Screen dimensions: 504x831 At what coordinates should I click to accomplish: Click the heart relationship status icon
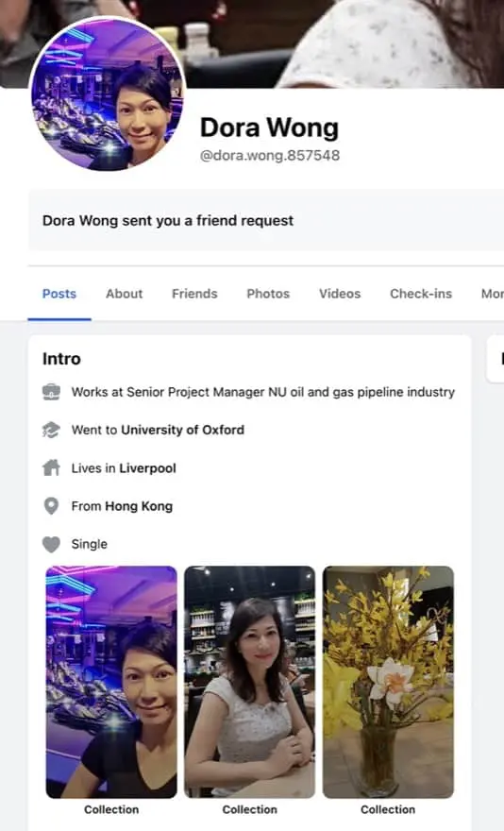pos(51,544)
